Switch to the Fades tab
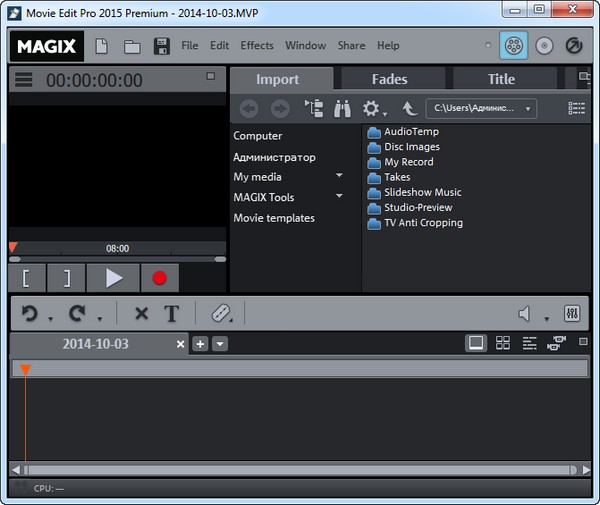This screenshot has width=600, height=505. point(389,79)
